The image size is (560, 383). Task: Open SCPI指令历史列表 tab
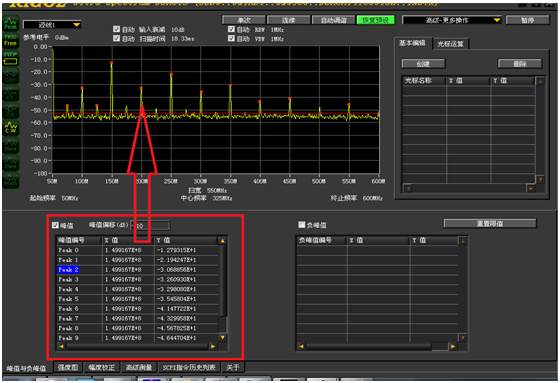point(189,367)
